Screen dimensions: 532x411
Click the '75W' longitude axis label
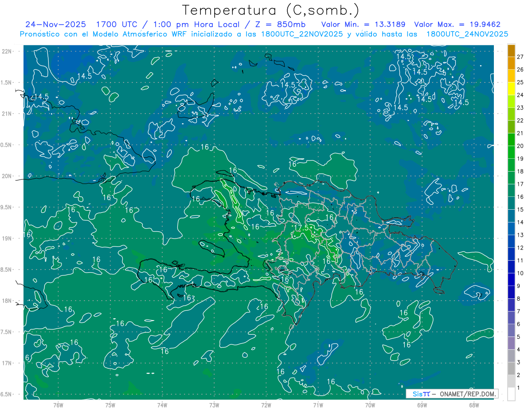(x=110, y=405)
